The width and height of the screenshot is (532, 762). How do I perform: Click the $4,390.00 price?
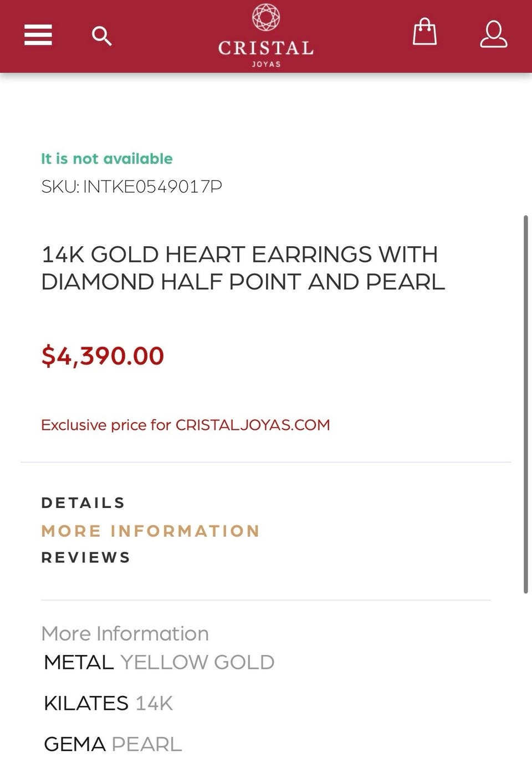[x=103, y=356]
